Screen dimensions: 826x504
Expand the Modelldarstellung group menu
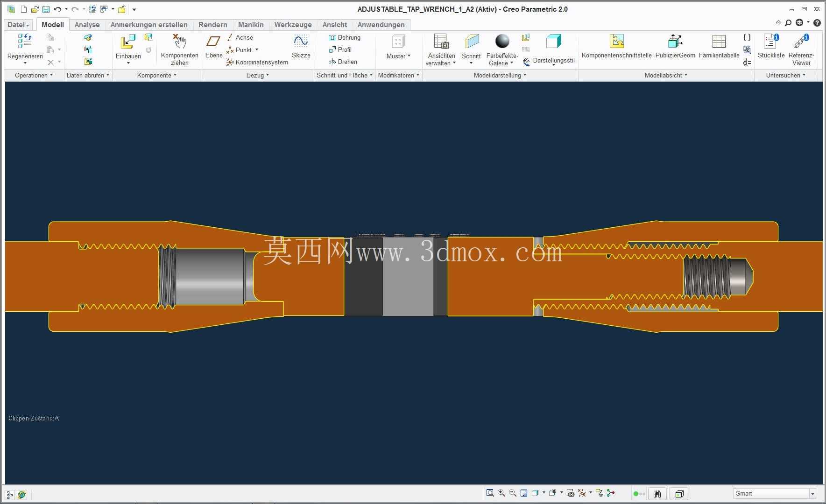click(x=500, y=75)
